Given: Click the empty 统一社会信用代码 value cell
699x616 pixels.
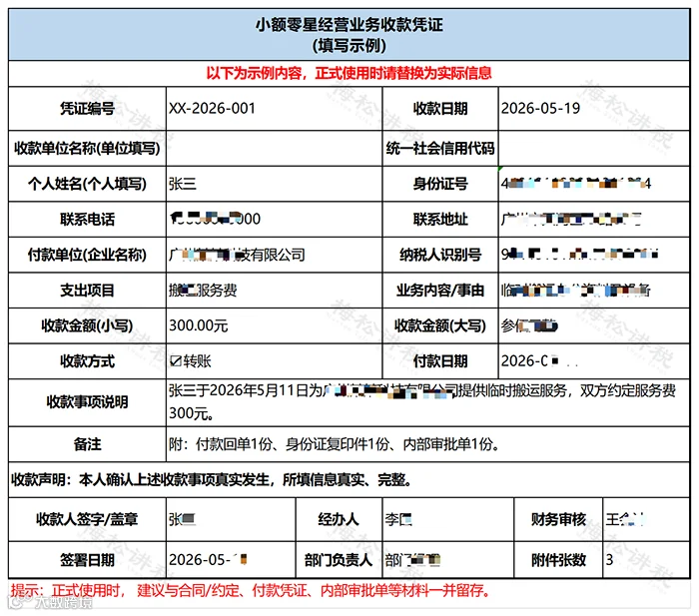Looking at the screenshot, I should [594, 149].
